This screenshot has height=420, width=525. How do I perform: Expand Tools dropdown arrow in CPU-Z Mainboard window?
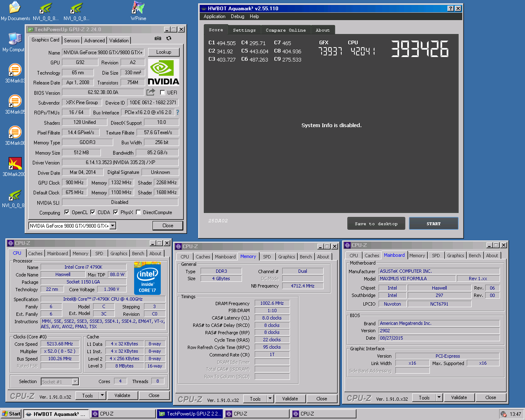click(x=439, y=397)
